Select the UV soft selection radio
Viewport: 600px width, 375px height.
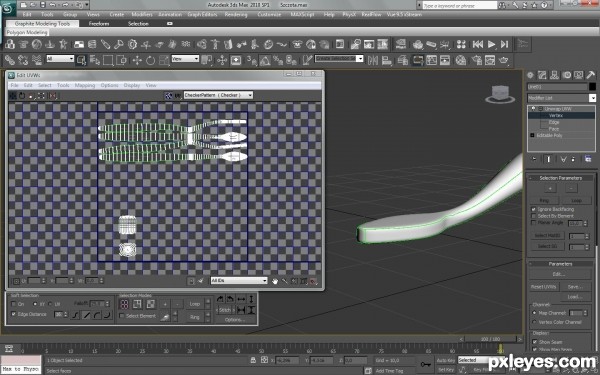pos(50,304)
